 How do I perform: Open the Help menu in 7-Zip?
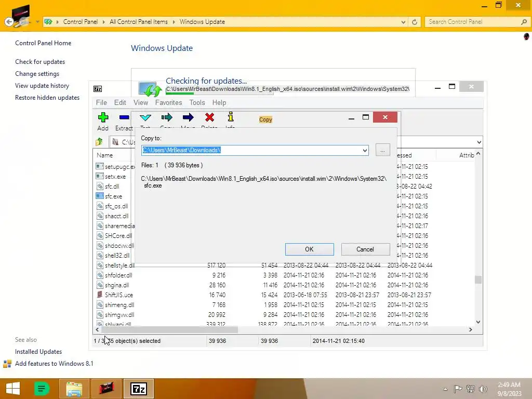pos(219,102)
